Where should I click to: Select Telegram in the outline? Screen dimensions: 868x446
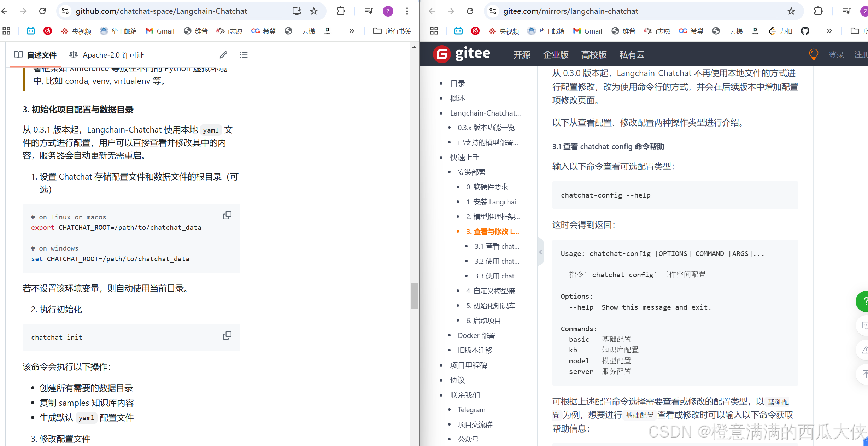472,410
